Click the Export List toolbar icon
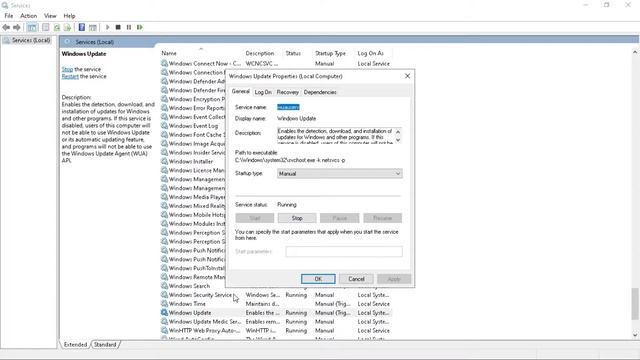 coord(67,27)
